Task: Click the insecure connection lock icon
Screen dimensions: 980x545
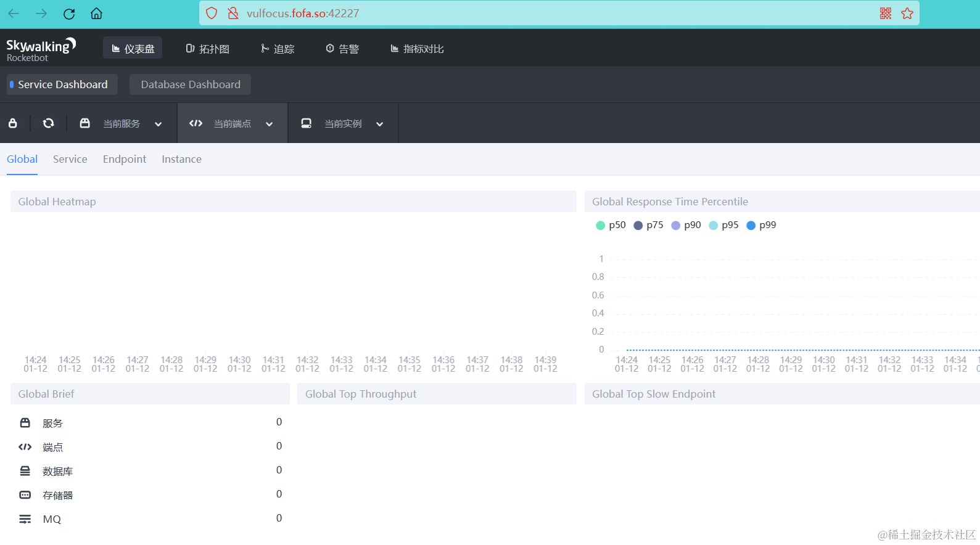Action: (x=233, y=14)
